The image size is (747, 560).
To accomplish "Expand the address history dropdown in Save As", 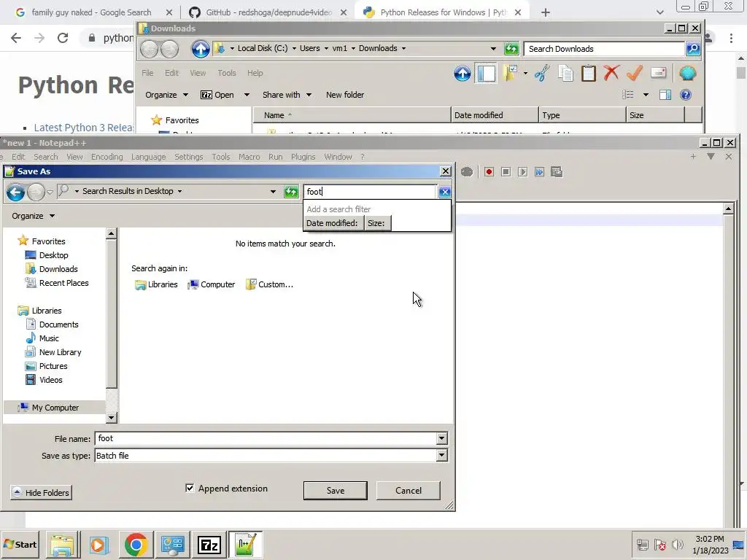I will 273,192.
